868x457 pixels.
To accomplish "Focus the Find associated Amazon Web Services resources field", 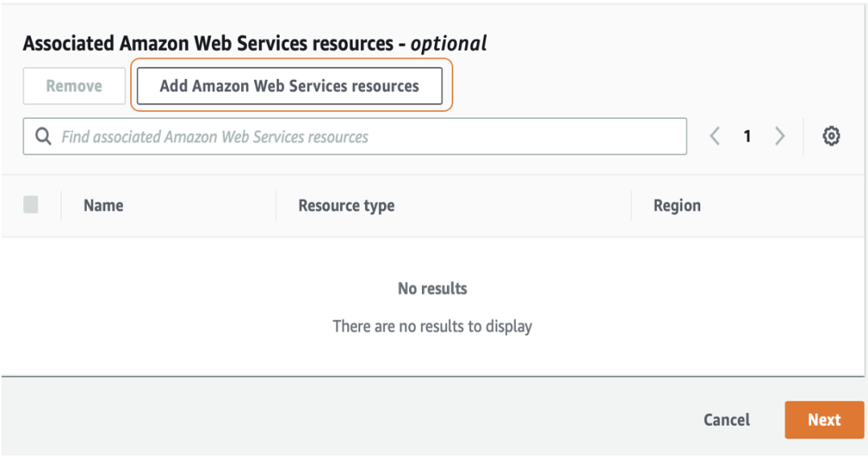I will pyautogui.click(x=355, y=136).
